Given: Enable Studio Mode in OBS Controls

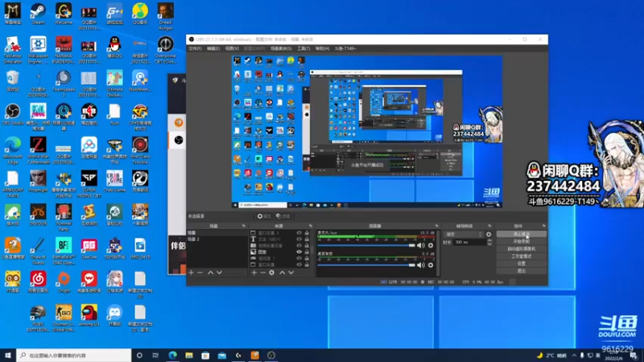Looking at the screenshot, I should [x=521, y=256].
